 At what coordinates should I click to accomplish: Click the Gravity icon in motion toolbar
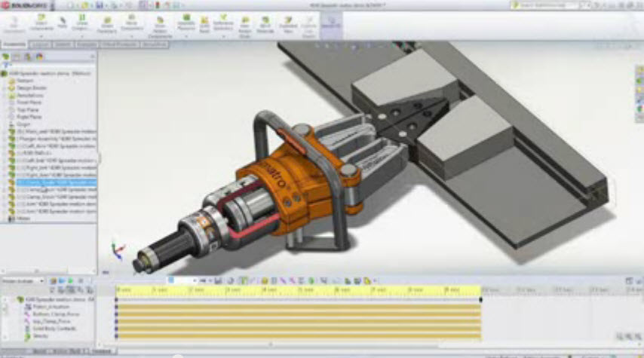click(x=311, y=281)
